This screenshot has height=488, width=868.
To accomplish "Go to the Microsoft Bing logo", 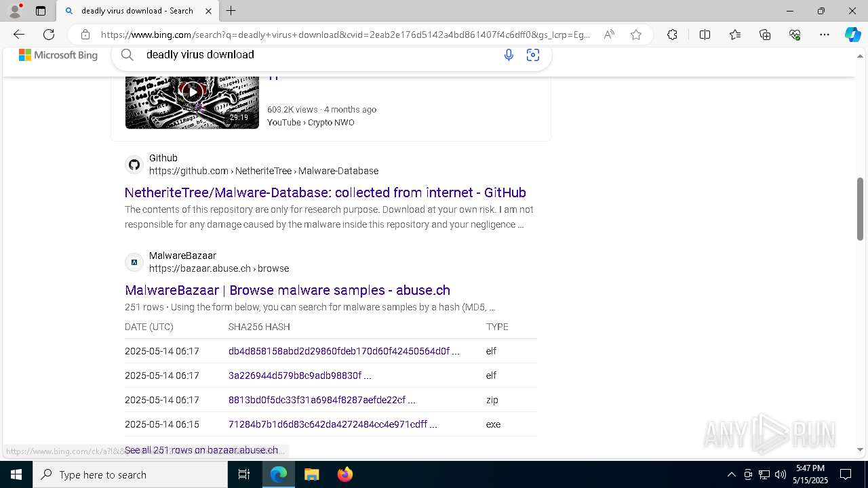I will [x=58, y=55].
